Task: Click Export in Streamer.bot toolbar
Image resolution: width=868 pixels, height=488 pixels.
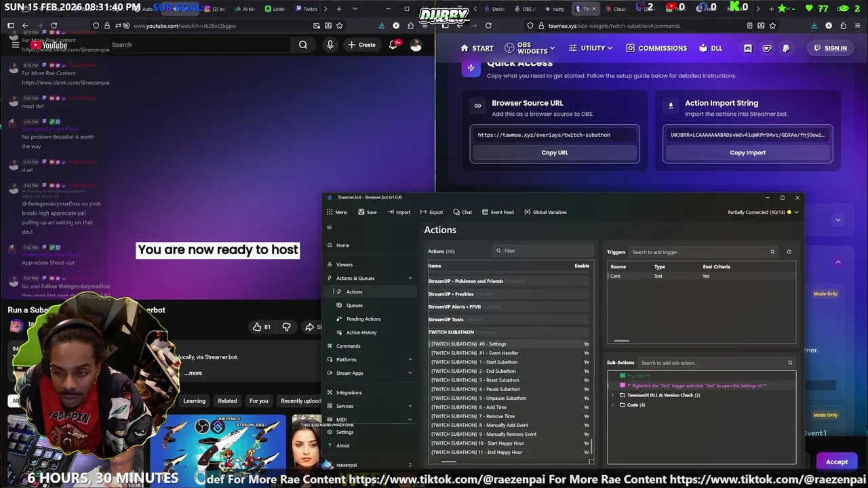Action: click(431, 212)
